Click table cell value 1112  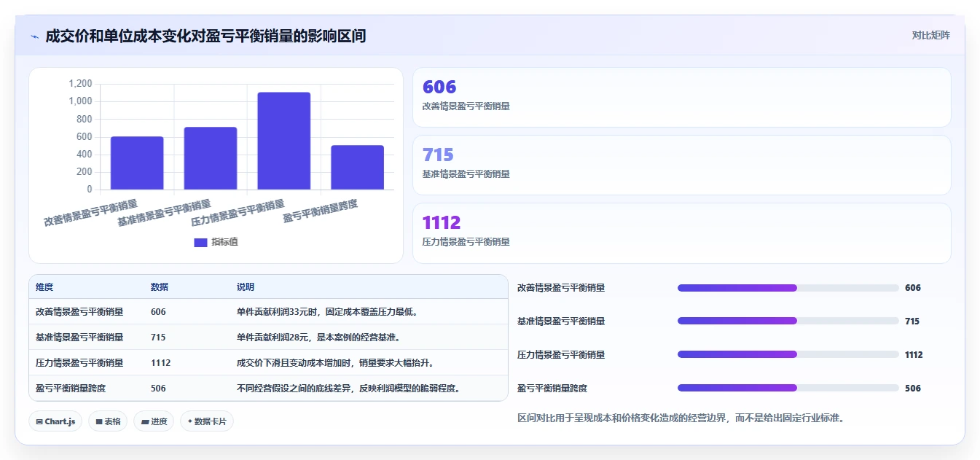160,363
